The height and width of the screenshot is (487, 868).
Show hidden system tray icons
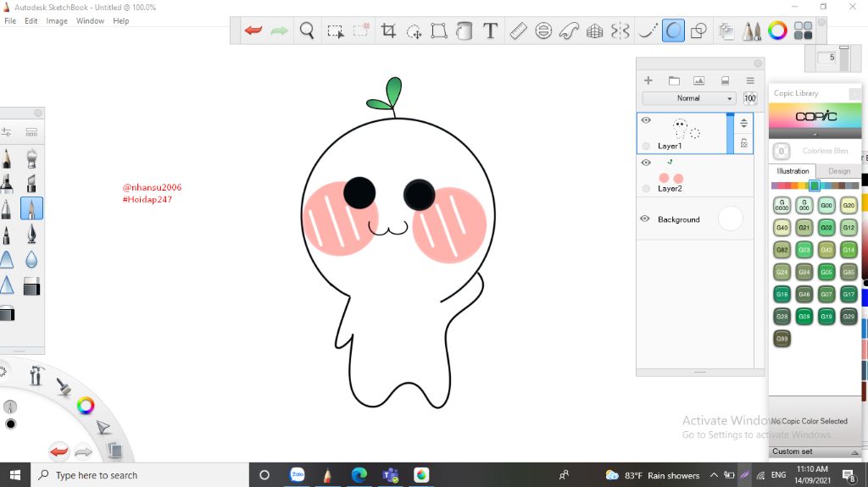point(714,475)
